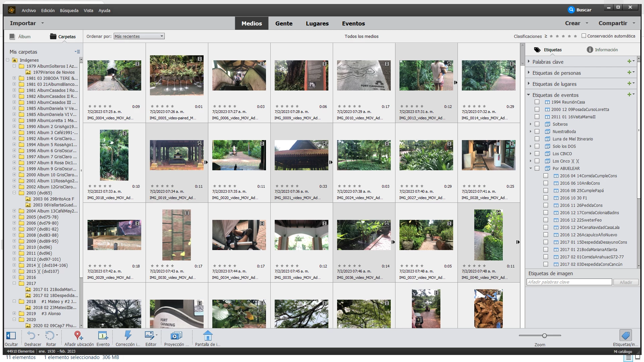
Task: Start Proyección slideshow icon
Action: pos(176,336)
